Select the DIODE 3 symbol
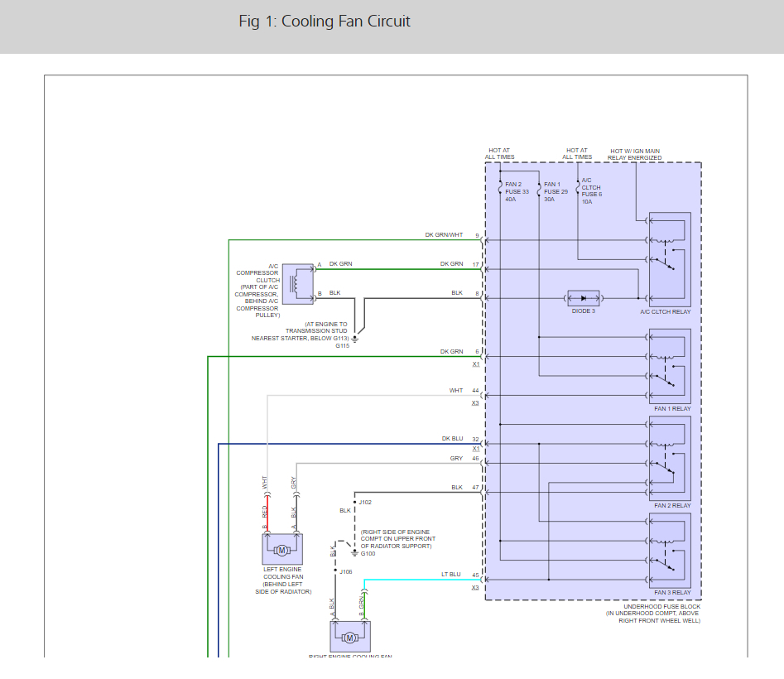The image size is (784, 679). tap(584, 298)
